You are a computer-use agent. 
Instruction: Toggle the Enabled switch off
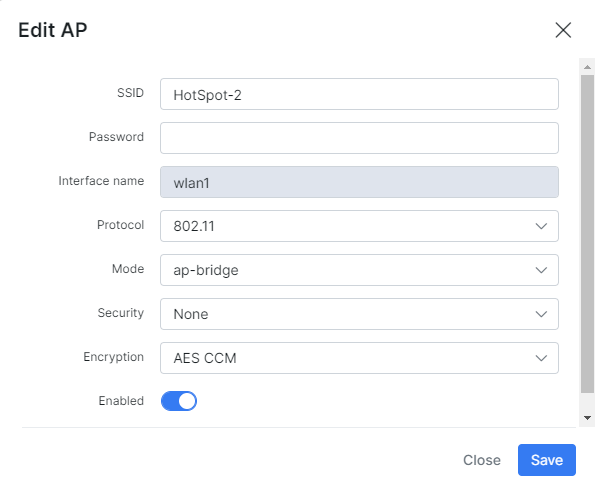click(x=179, y=401)
